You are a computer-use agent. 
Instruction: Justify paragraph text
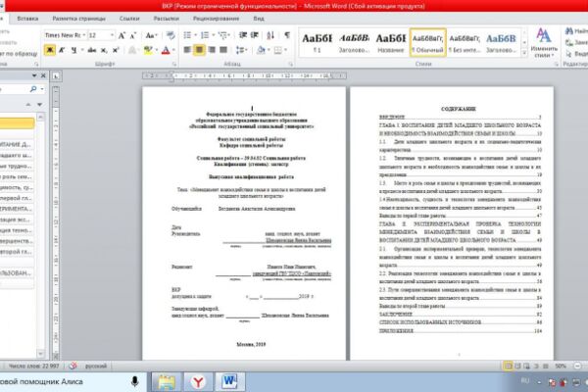[223, 50]
